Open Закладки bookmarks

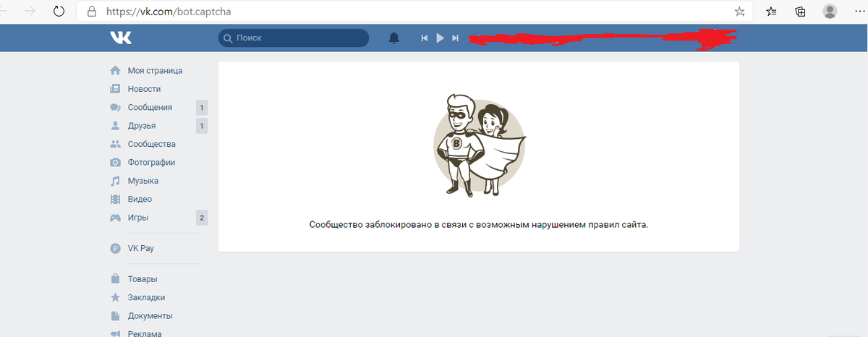click(146, 297)
